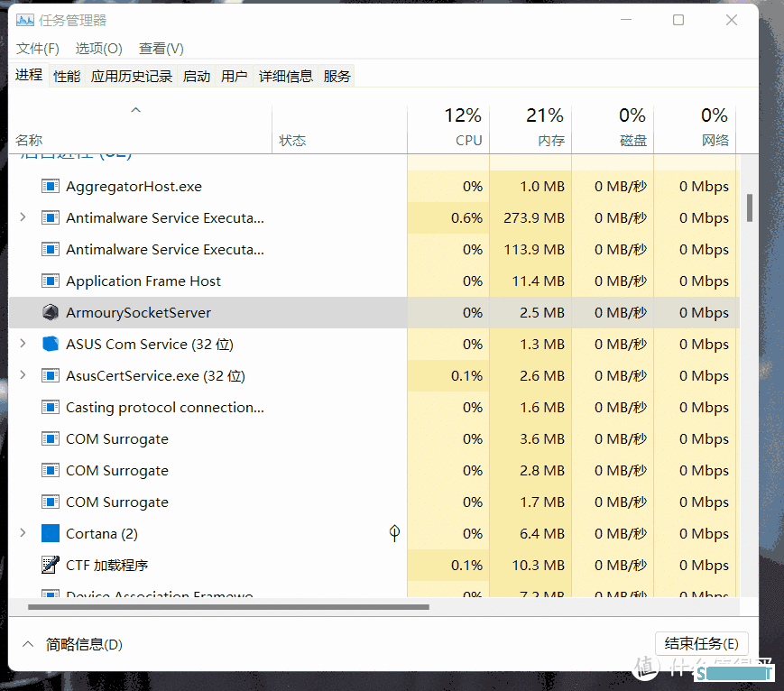The image size is (784, 691).
Task: Click the 273.9 MB memory value
Action: click(534, 218)
